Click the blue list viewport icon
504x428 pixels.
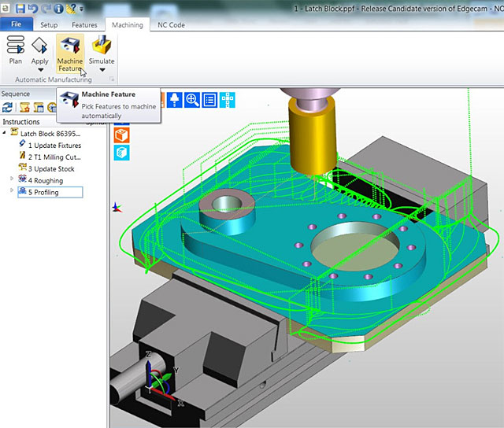(x=209, y=100)
